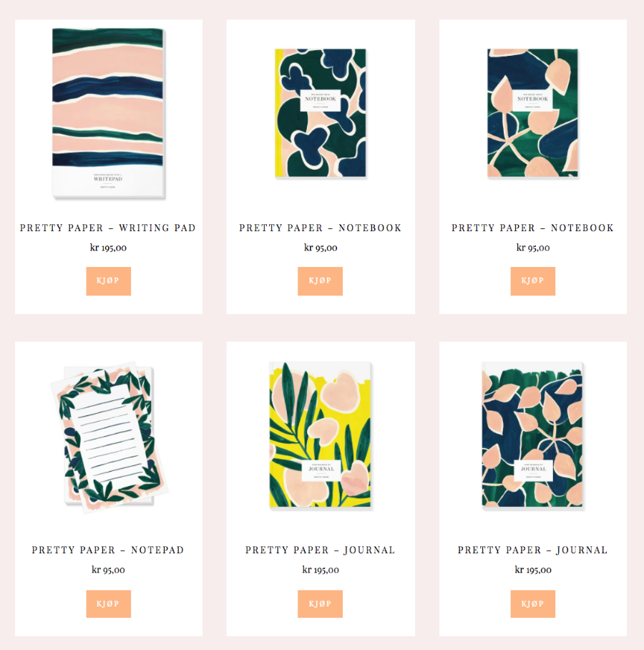Click the Pretty Paper – Writing Pad title
This screenshot has width=644, height=650.
[108, 228]
